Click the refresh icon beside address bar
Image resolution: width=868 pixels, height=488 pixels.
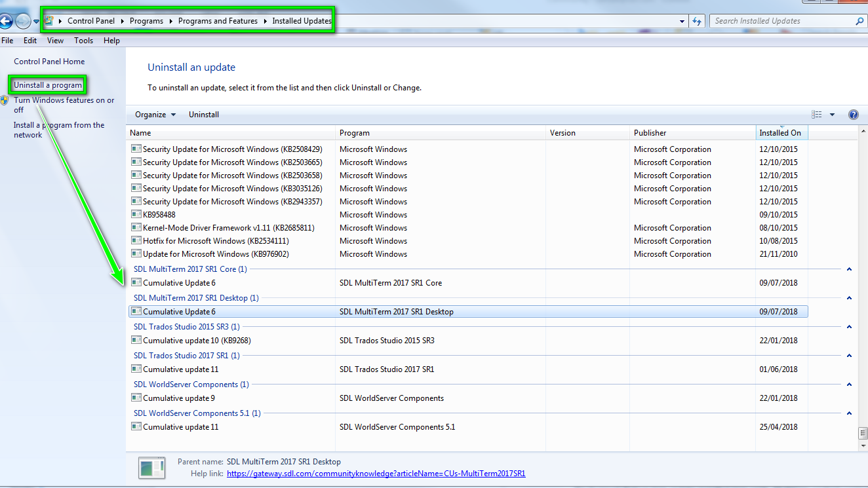[x=697, y=21]
